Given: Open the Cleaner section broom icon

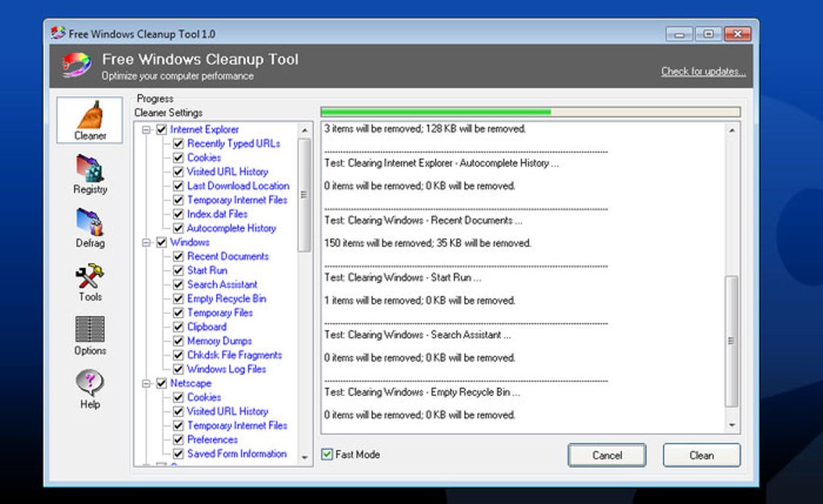Looking at the screenshot, I should (90, 119).
